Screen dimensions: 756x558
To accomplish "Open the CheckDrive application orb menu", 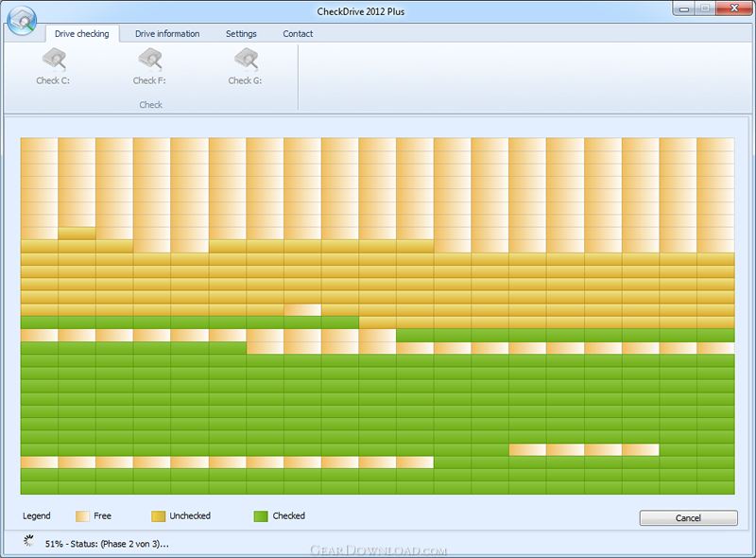I will pos(22,20).
